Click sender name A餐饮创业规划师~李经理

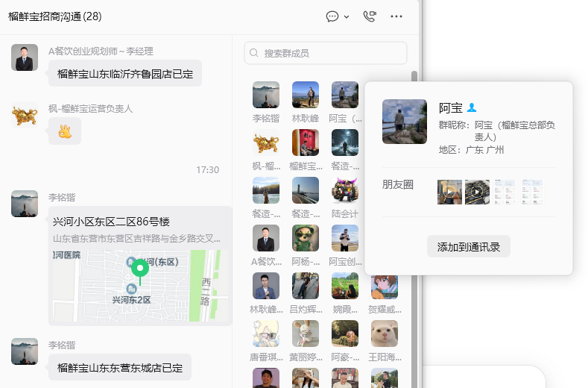coord(101,51)
